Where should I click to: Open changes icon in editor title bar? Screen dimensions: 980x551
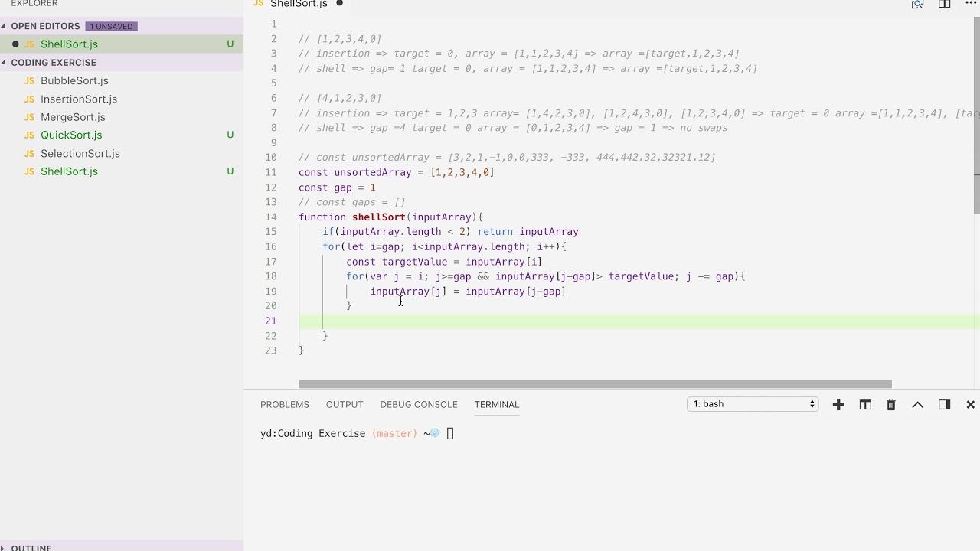[917, 4]
